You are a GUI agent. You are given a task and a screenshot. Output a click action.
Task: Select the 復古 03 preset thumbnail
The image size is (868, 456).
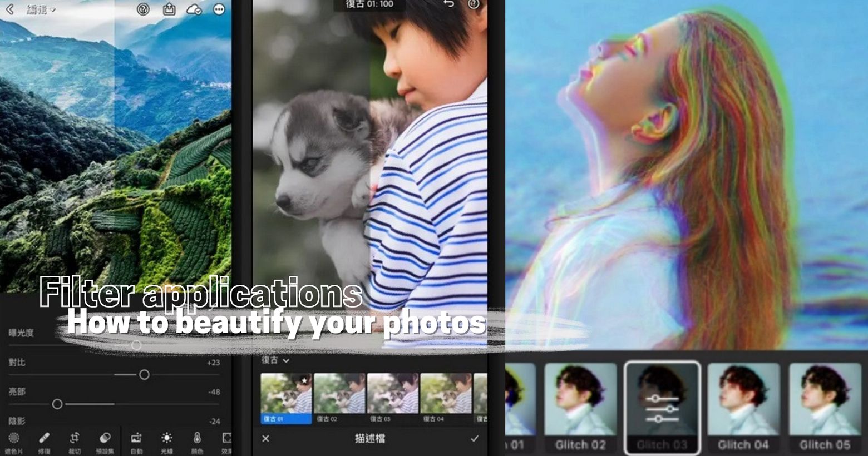coord(393,398)
